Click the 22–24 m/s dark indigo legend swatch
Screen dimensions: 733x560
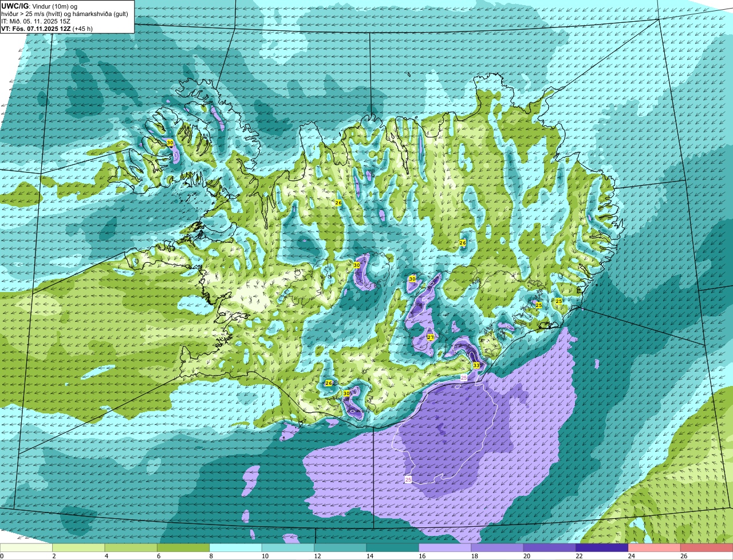pyautogui.click(x=602, y=548)
